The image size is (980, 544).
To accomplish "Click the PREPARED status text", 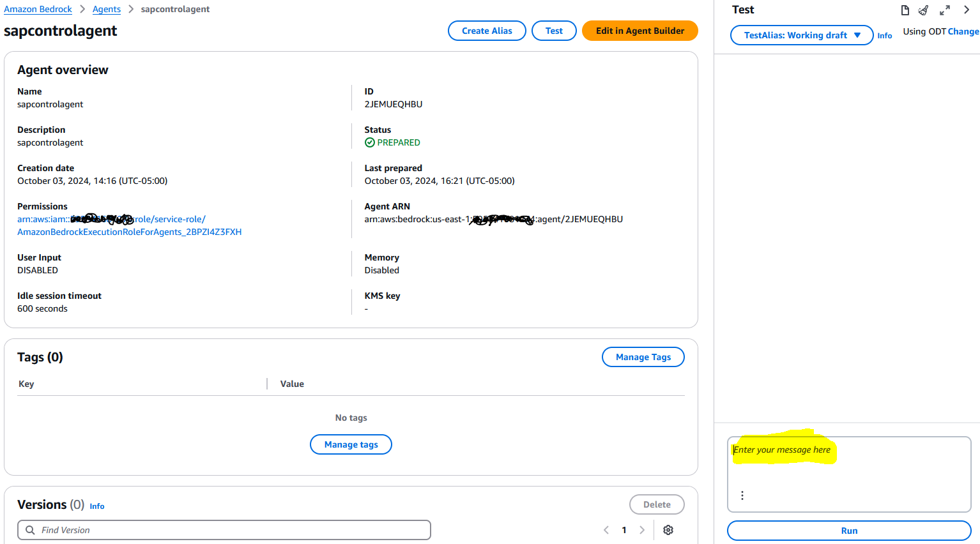I will (x=399, y=142).
